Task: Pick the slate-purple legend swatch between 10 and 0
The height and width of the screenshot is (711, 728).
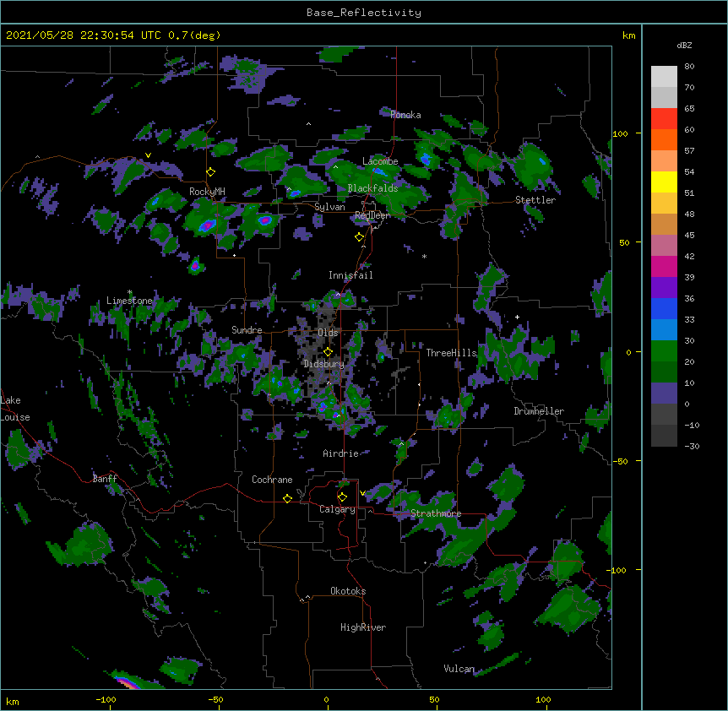Action: [664, 393]
